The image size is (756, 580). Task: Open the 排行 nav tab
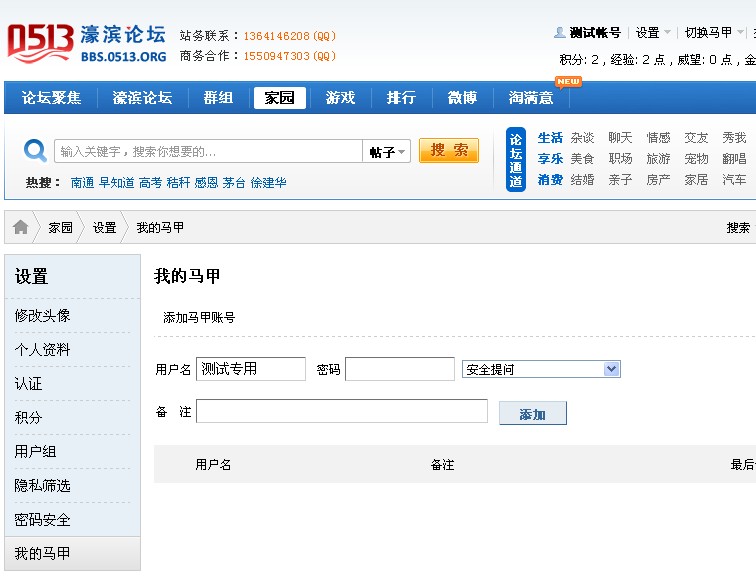[x=401, y=98]
